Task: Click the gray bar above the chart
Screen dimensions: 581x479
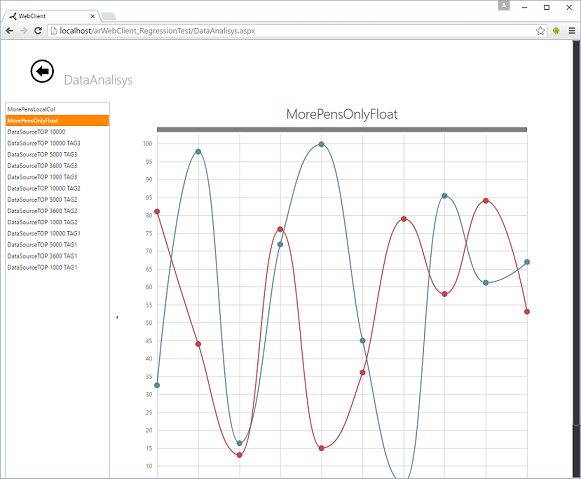Action: pyautogui.click(x=342, y=129)
